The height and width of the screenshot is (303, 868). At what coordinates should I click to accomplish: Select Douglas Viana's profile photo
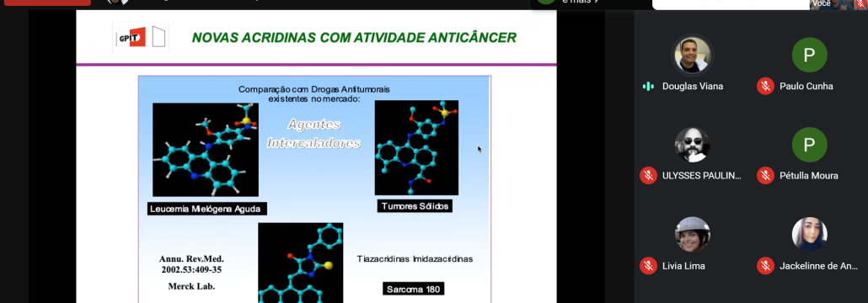[692, 55]
